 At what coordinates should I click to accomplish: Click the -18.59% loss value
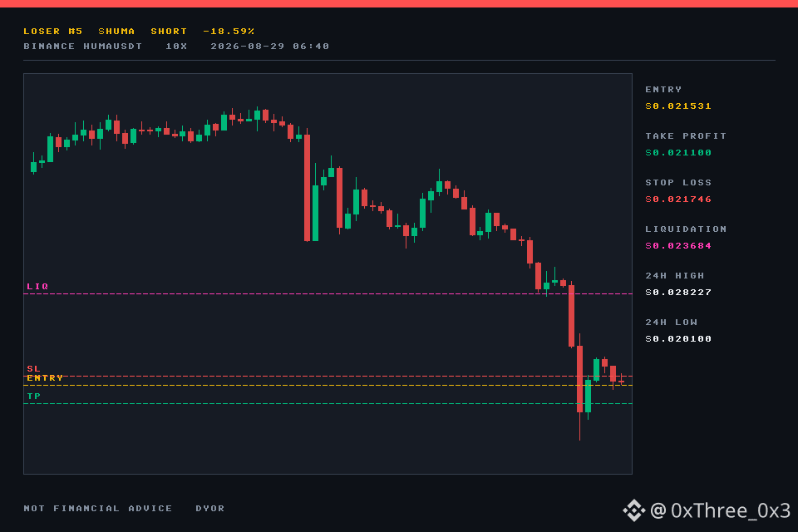pyautogui.click(x=229, y=32)
